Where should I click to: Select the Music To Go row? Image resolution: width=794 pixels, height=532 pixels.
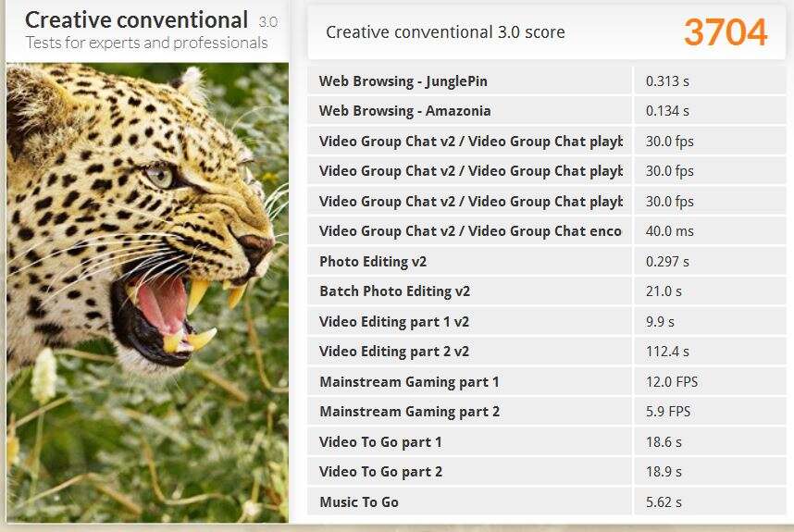coord(359,502)
